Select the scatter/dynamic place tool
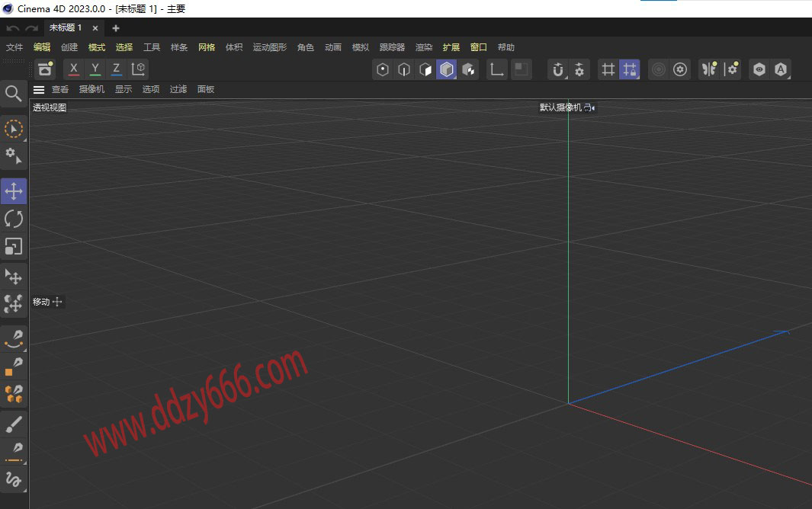This screenshot has width=812, height=509. click(x=14, y=304)
